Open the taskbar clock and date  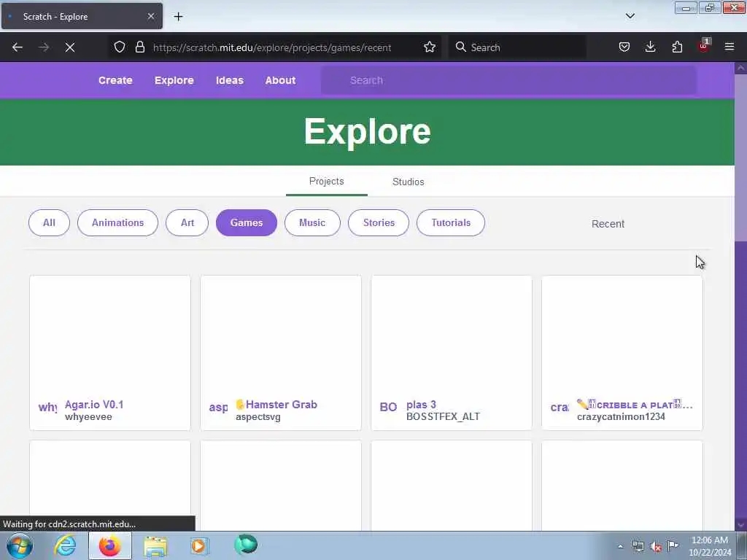click(x=710, y=546)
